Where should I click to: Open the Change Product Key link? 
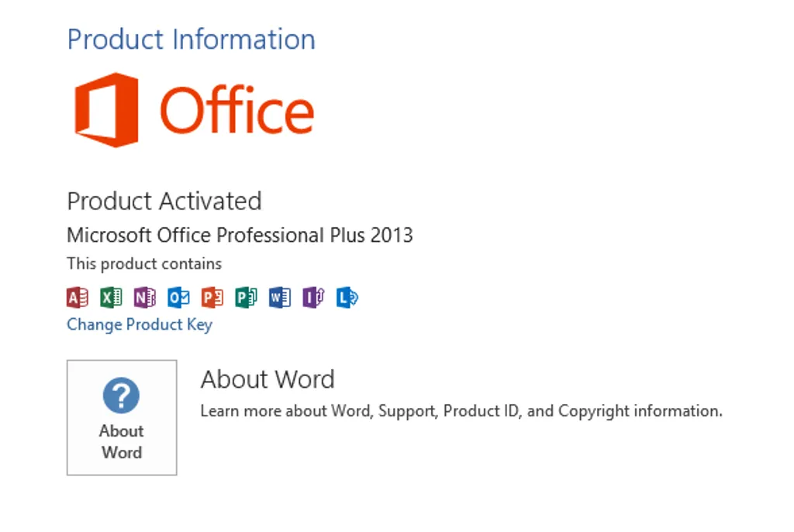140,325
